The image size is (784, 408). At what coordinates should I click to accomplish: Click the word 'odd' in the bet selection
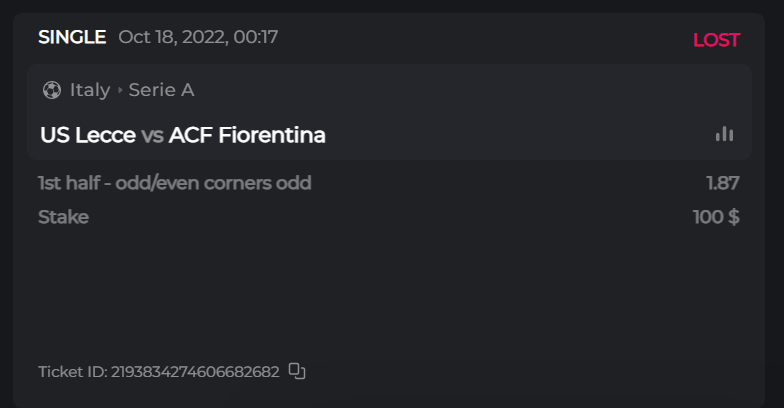pos(295,183)
